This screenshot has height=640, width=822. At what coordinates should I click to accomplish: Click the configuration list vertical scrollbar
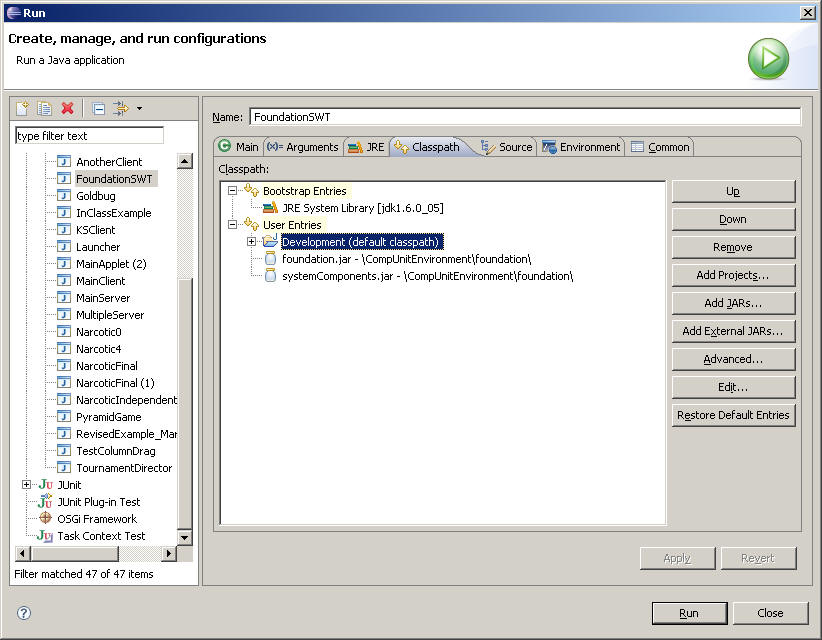[x=185, y=400]
